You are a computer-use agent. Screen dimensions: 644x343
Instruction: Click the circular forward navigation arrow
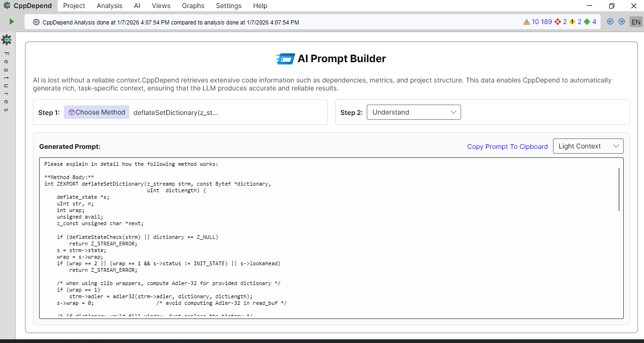[621, 21]
